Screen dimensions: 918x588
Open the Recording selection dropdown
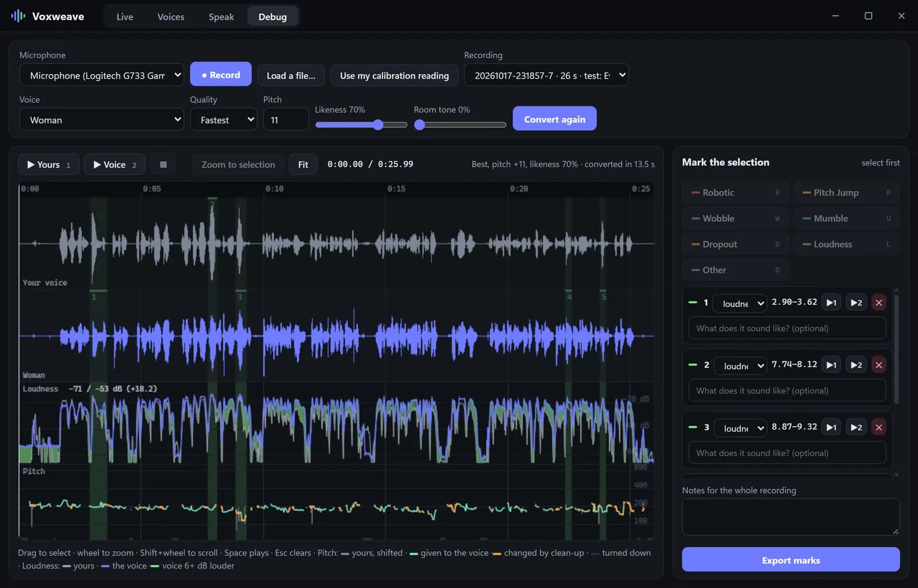click(x=546, y=75)
